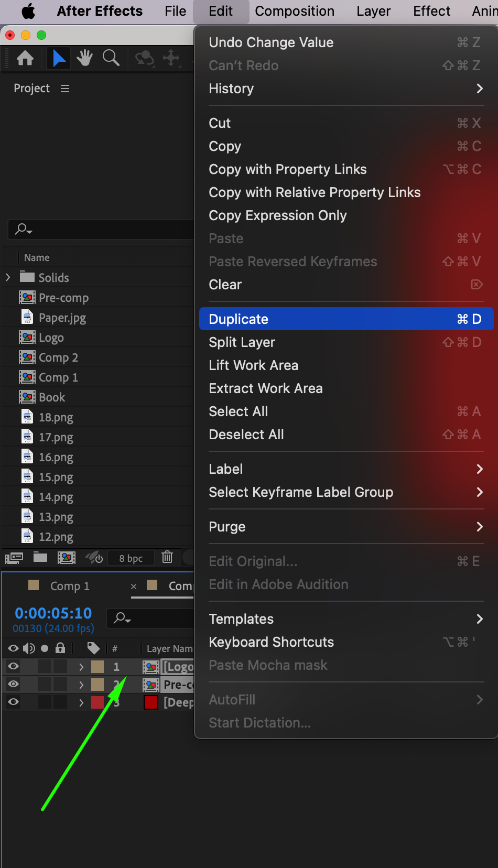This screenshot has width=498, height=868.
Task: Hide layer 1 with eye toggle
Action: pos(14,666)
